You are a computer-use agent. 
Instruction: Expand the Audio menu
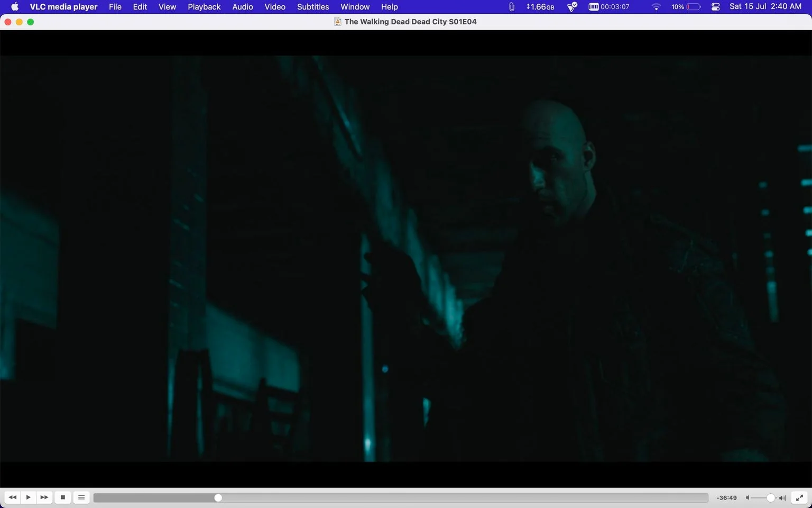pyautogui.click(x=243, y=7)
